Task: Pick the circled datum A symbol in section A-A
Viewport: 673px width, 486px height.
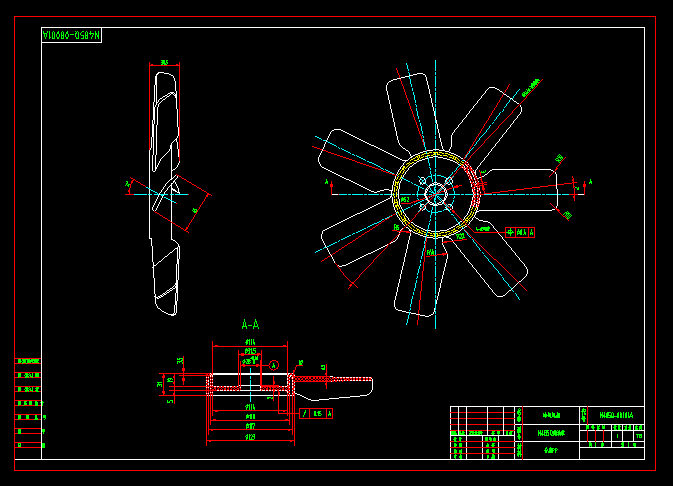Action: tap(274, 365)
